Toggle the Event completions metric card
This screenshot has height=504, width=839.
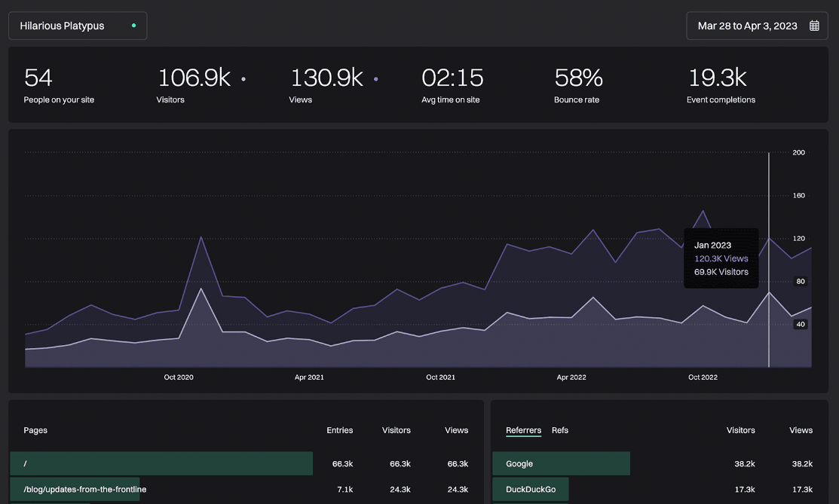(x=720, y=83)
